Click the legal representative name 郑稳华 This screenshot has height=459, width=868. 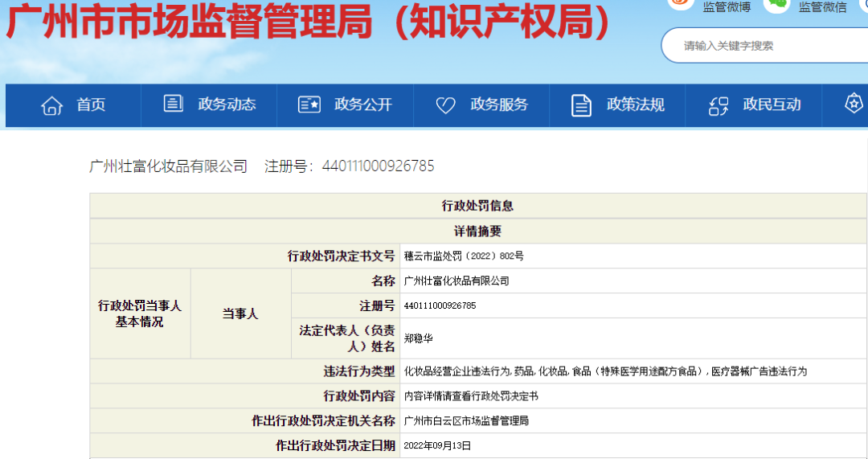(x=419, y=338)
